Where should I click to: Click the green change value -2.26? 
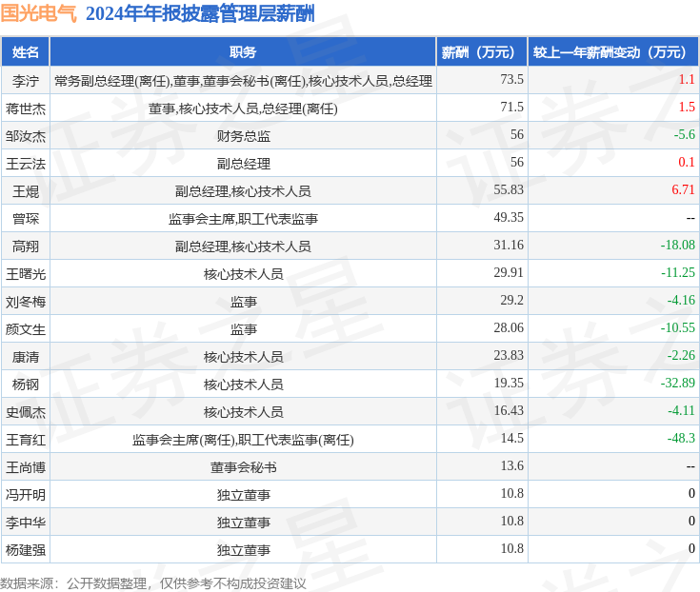tap(681, 356)
